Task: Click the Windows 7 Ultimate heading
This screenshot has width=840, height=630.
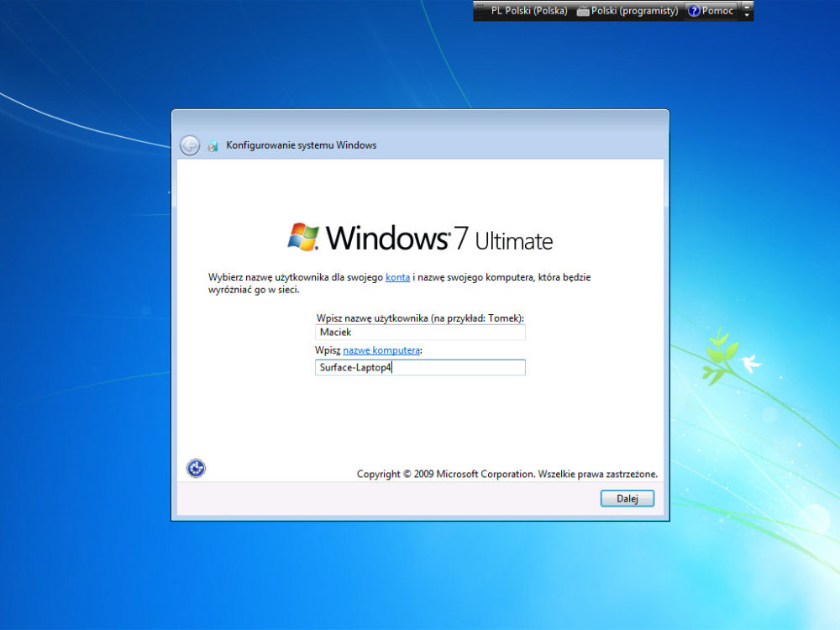Action: 420,238
